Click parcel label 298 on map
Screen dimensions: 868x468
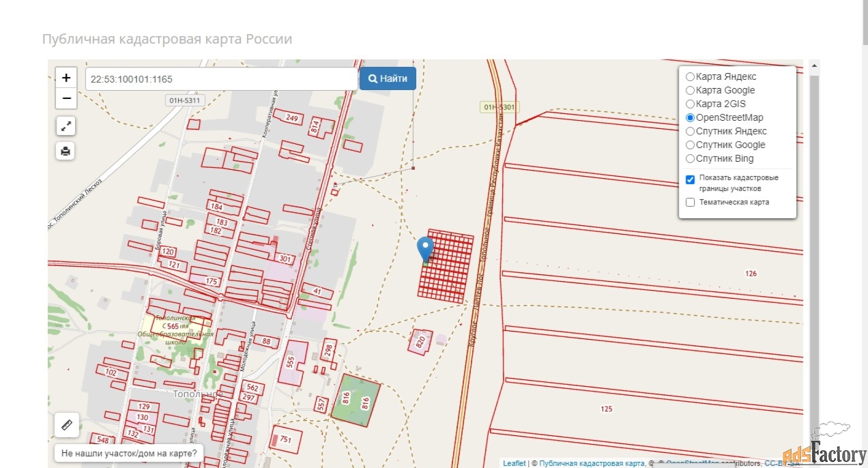328,350
